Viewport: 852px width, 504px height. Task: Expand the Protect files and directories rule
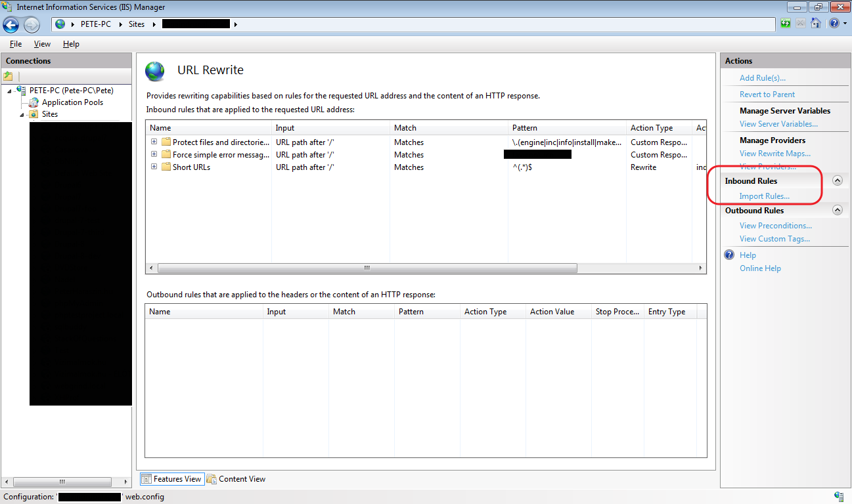coord(154,142)
